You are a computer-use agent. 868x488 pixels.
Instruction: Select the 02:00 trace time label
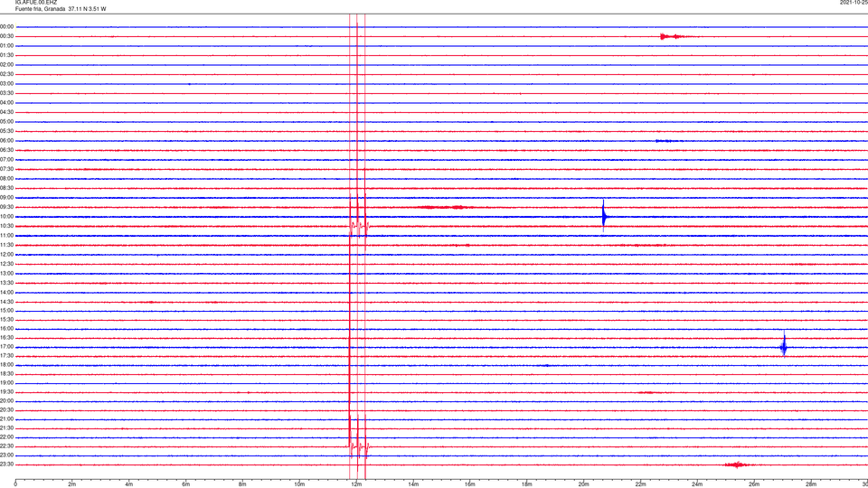6,65
